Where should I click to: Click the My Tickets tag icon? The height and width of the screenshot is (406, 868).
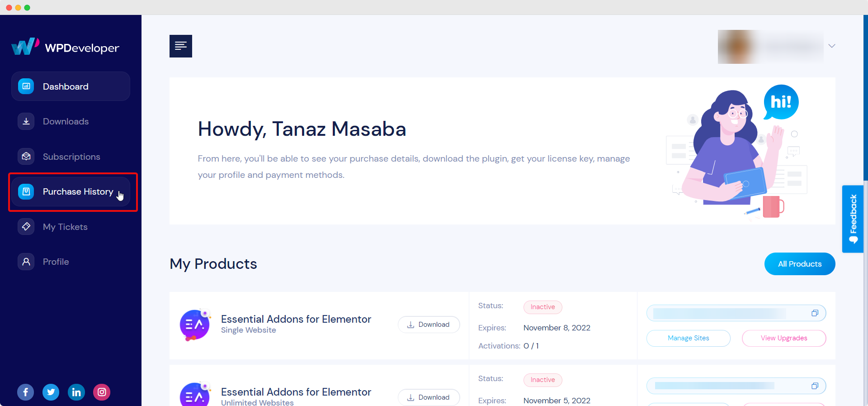[26, 226]
